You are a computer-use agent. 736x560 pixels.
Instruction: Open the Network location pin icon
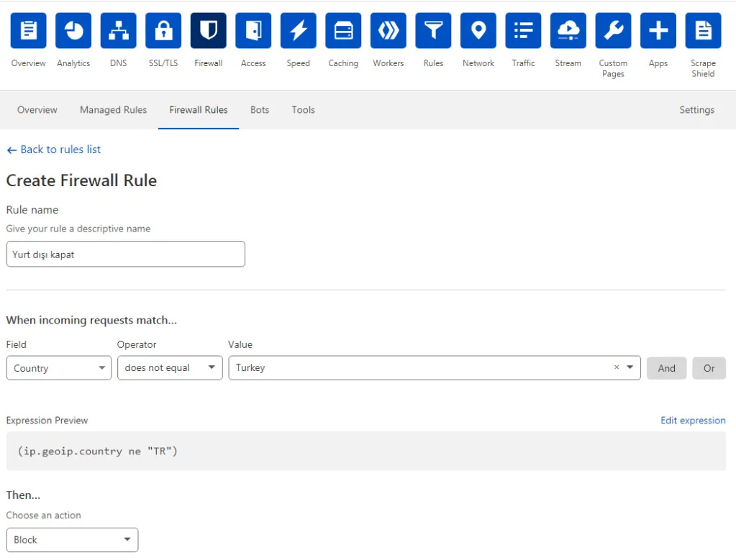pyautogui.click(x=478, y=30)
